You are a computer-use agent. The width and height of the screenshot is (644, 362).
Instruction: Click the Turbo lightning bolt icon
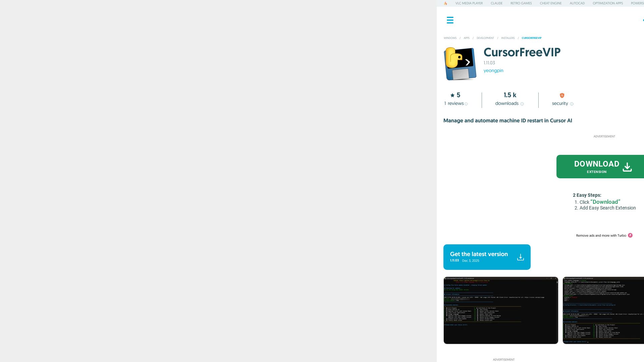[630, 235]
